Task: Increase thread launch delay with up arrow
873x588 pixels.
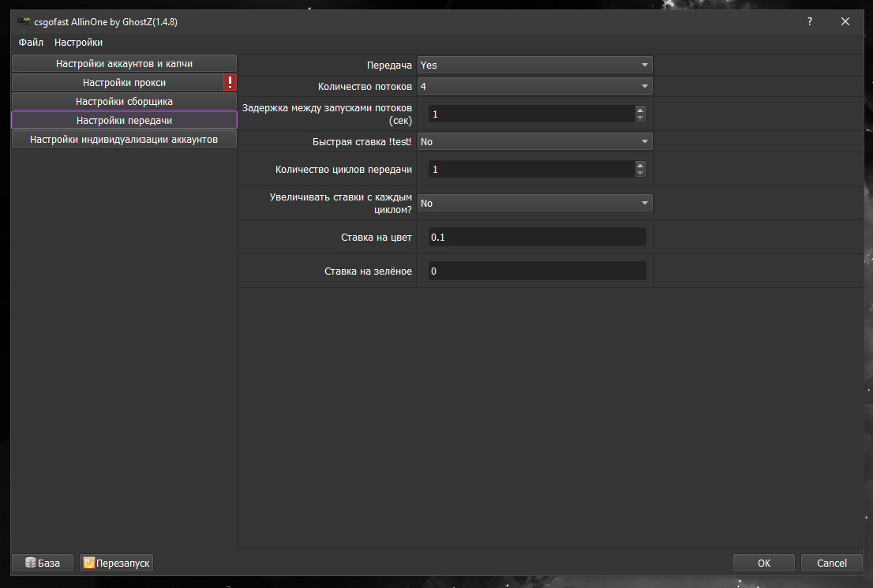Action: [639, 110]
